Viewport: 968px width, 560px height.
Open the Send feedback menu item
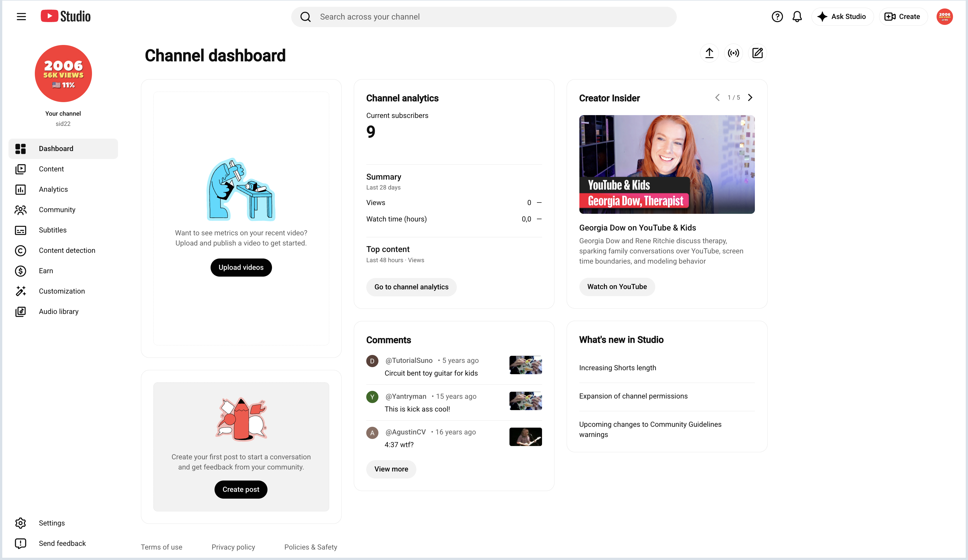click(63, 543)
